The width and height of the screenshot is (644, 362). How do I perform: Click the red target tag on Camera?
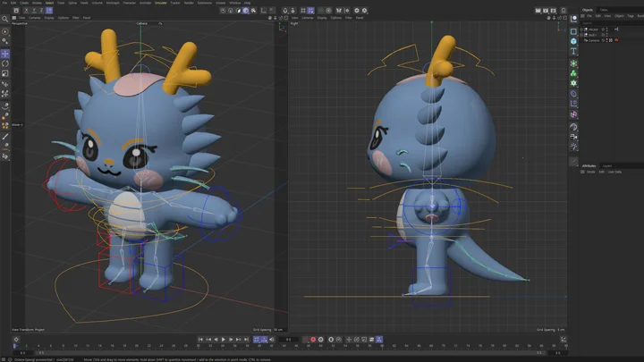pyautogui.click(x=616, y=40)
